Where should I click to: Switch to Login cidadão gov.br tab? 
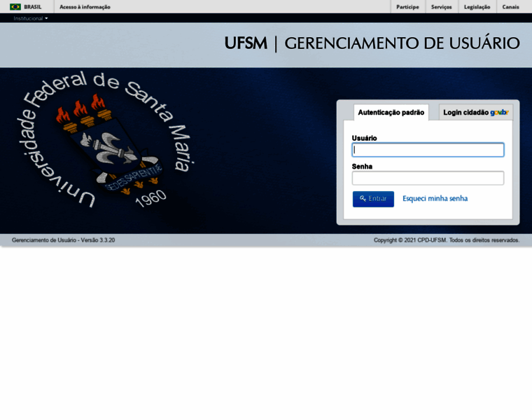476,112
